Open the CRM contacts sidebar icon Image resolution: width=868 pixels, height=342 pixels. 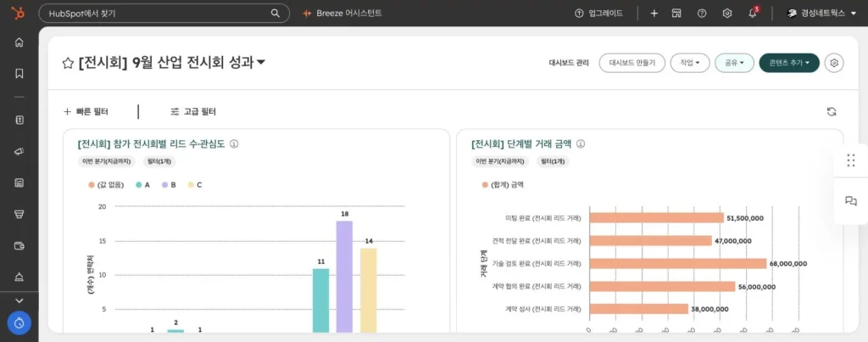[x=19, y=120]
